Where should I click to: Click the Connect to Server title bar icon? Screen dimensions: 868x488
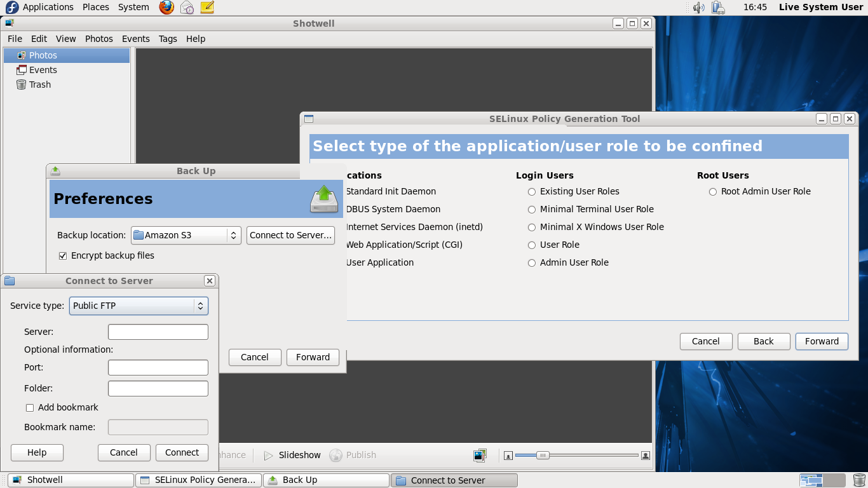[x=10, y=281]
